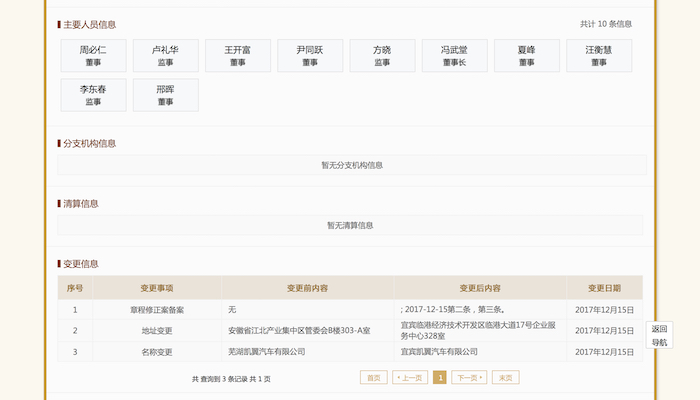Click the 变更后内容 column header
Viewport: 700px width, 400px height.
[x=480, y=288]
